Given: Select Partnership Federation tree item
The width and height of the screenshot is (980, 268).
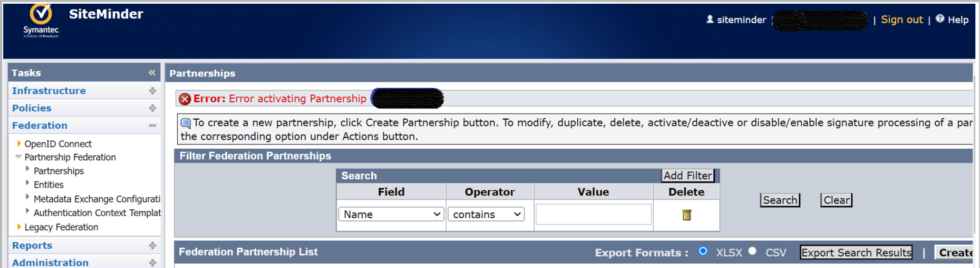Looking at the screenshot, I should point(70,157).
